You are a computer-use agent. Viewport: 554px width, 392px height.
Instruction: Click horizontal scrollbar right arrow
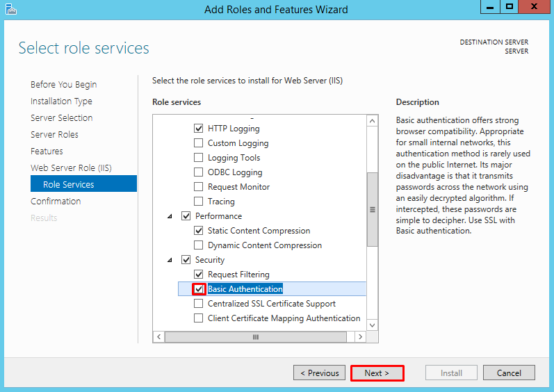click(x=359, y=336)
